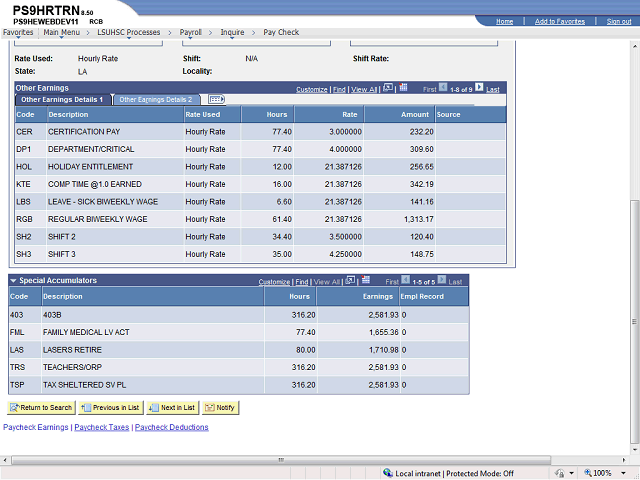Show next row arrow in Other Earnings
This screenshot has width=640, height=480.
click(x=479, y=87)
